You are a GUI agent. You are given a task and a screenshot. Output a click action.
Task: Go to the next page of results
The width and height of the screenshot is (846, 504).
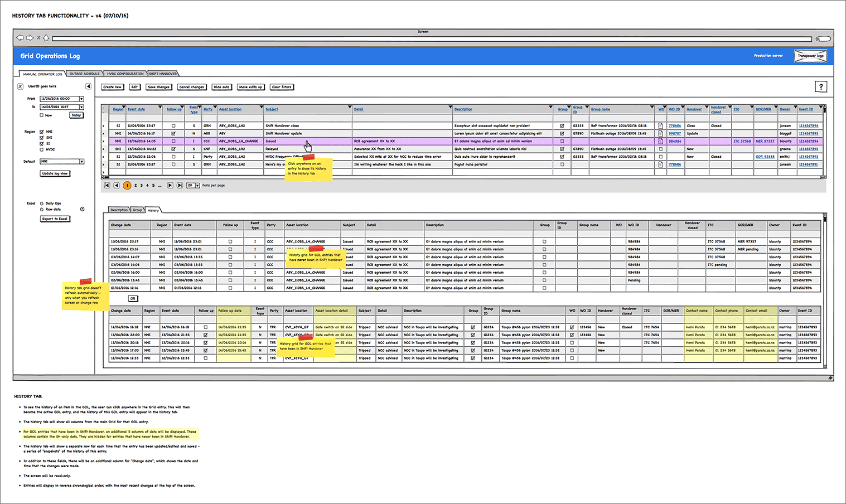170,185
